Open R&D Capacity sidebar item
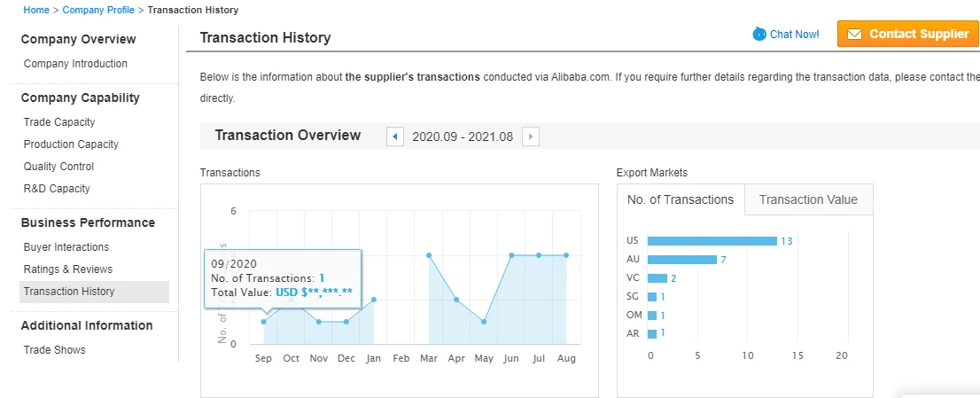Viewport: 980px width, 398px height. click(57, 189)
